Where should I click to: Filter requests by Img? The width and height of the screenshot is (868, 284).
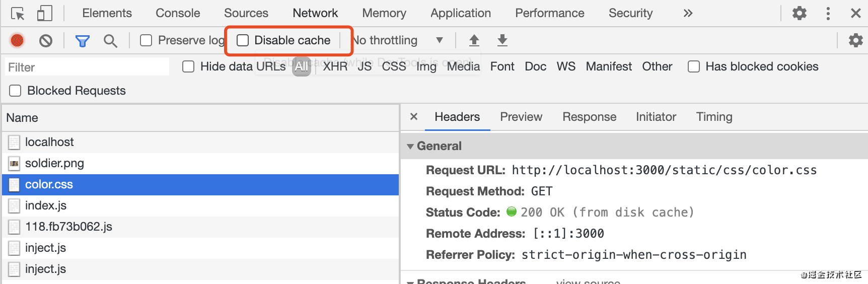pos(426,66)
